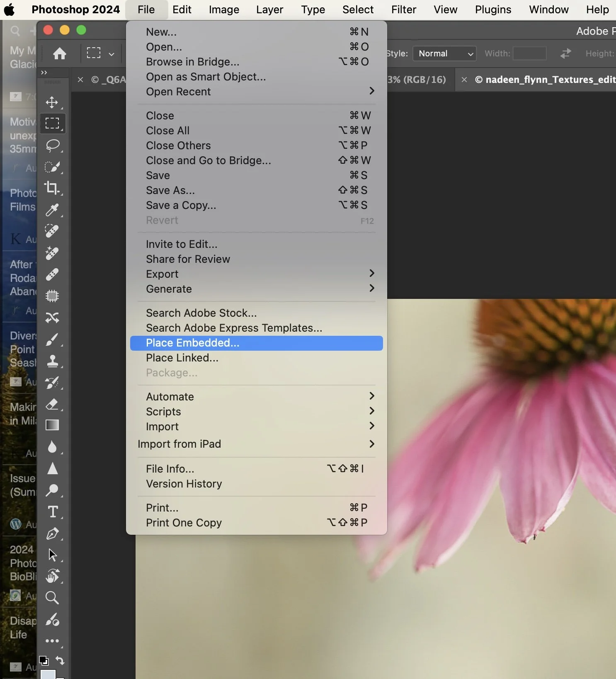Select the Dodge tool

pos(52,490)
